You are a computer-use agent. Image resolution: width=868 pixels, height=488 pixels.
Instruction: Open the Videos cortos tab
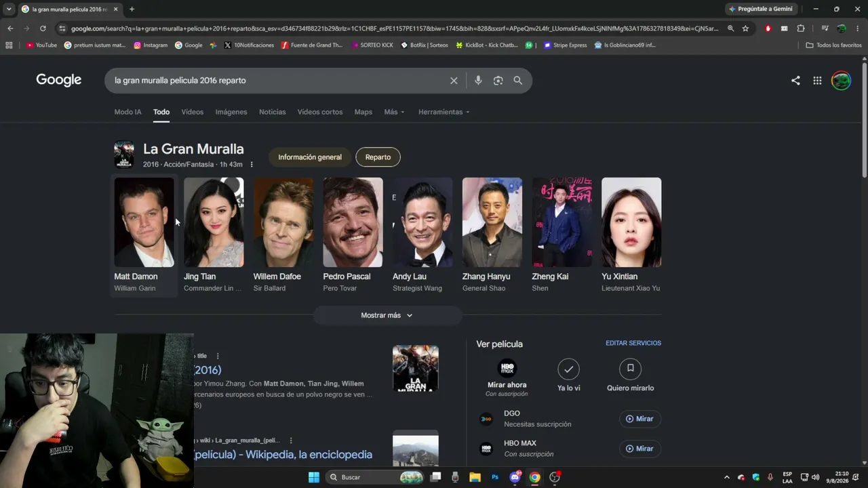[320, 112]
